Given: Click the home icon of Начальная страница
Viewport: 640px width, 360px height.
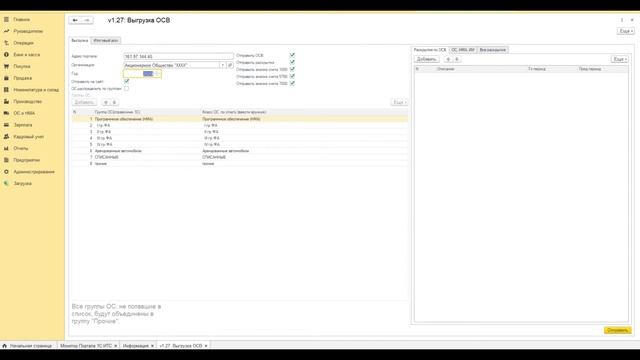Looking at the screenshot, I should [x=4, y=346].
